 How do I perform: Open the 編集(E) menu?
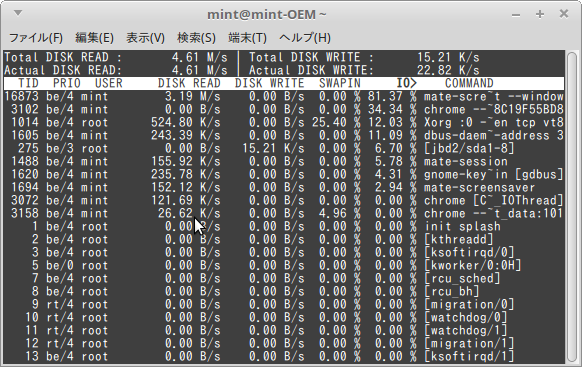(x=94, y=38)
